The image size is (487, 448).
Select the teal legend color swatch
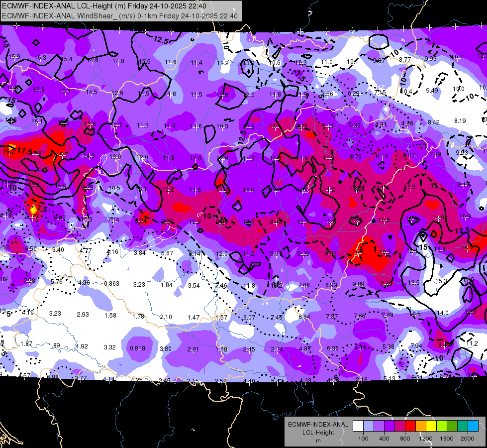pos(463,426)
